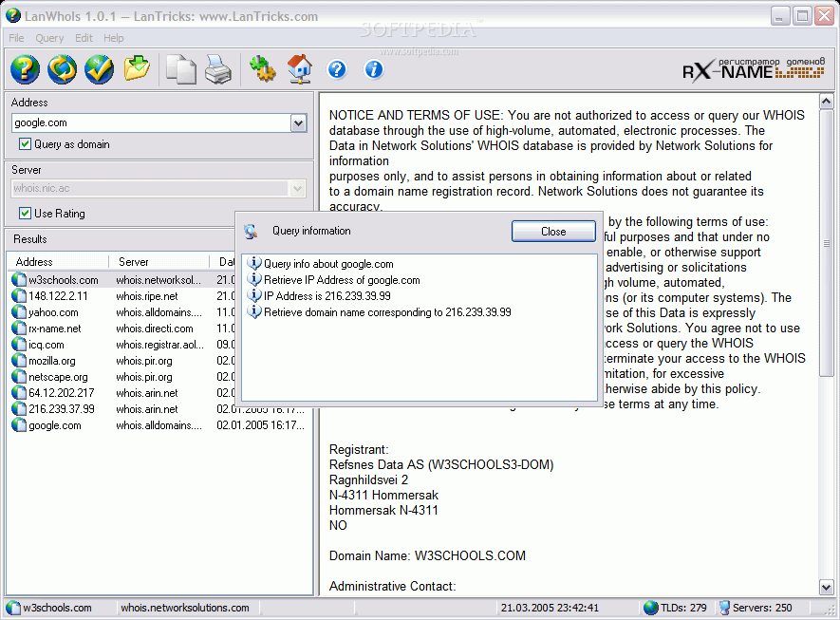The width and height of the screenshot is (840, 620).
Task: Sort results by Address column header
Action: (x=58, y=262)
